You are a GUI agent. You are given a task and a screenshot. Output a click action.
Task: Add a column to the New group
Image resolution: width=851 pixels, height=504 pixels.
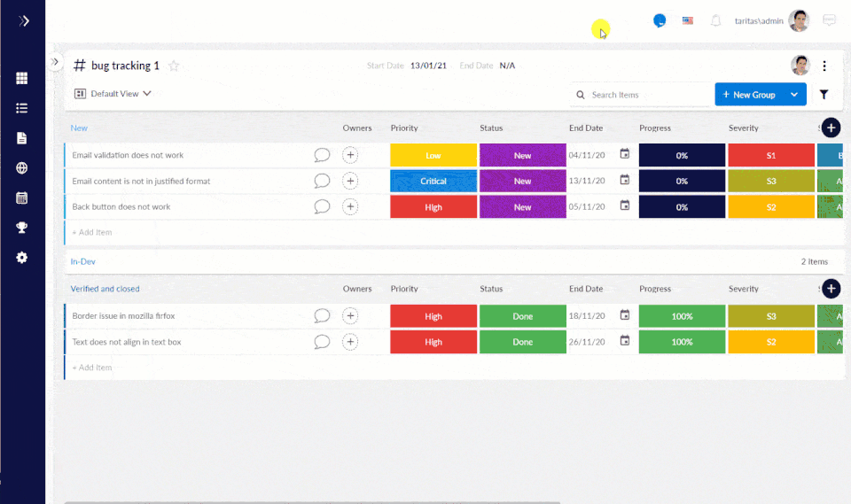tap(831, 128)
